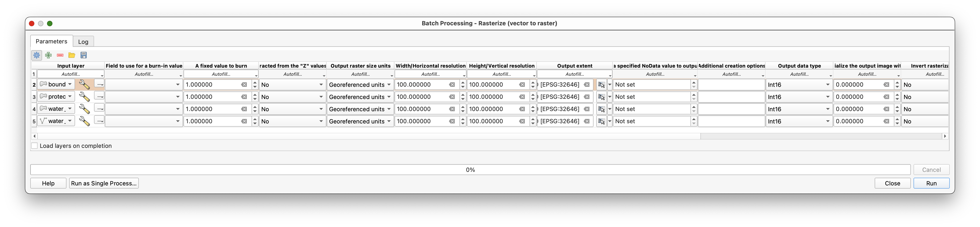Click ellipsis browse button in protec row

click(99, 96)
